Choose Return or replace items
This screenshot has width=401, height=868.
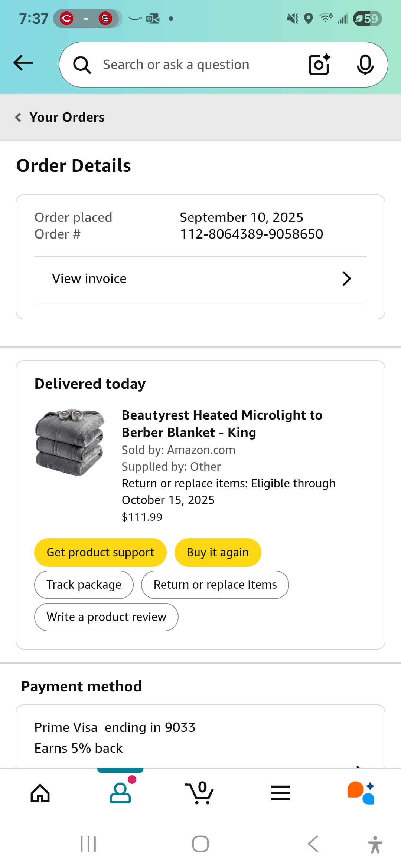coord(215,585)
